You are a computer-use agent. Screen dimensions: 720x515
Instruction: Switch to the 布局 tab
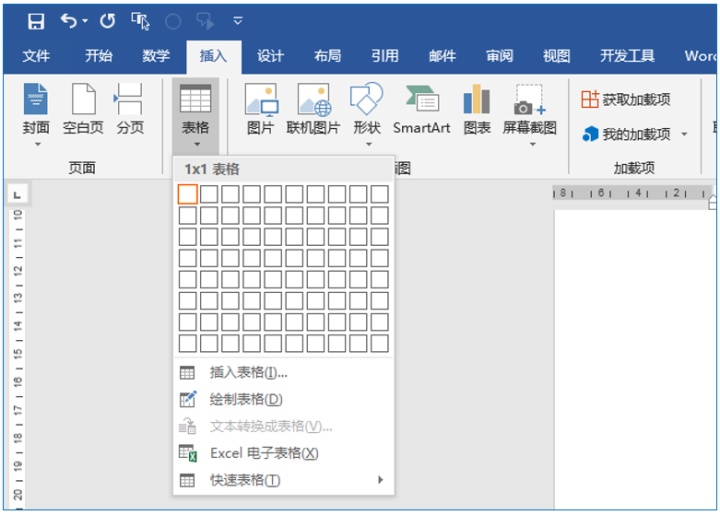(x=327, y=56)
